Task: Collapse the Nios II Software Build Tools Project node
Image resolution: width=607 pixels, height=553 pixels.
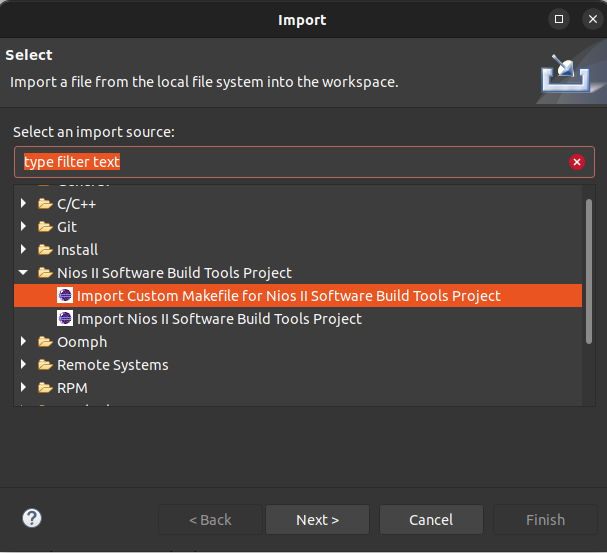Action: click(24, 273)
